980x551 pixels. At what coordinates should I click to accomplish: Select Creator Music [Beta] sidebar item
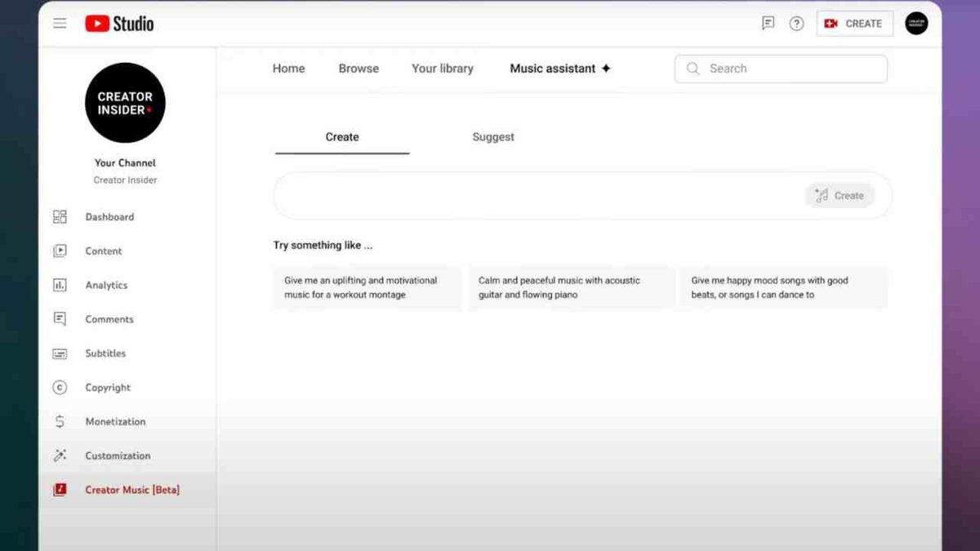pos(131,490)
